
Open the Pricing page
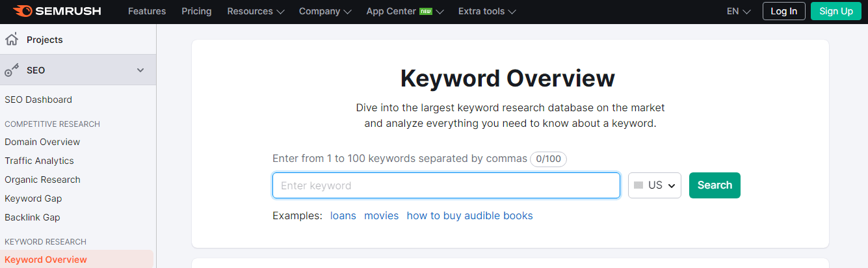click(x=196, y=11)
